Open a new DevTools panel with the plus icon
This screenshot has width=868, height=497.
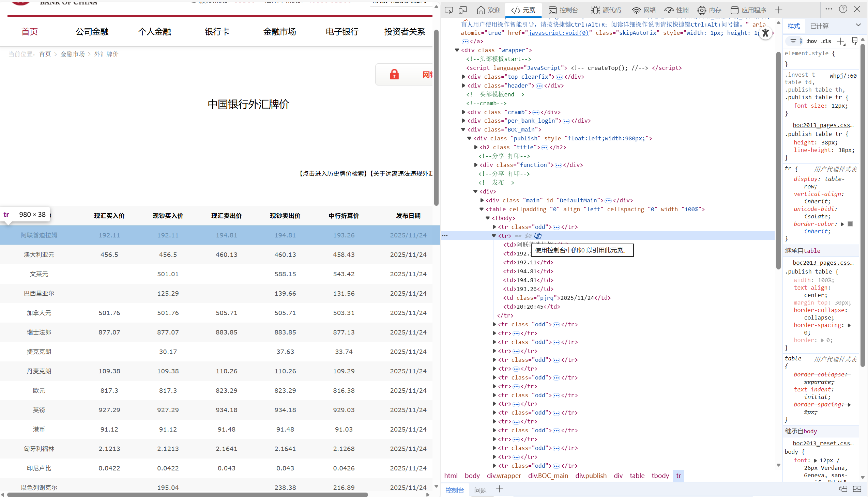point(778,10)
